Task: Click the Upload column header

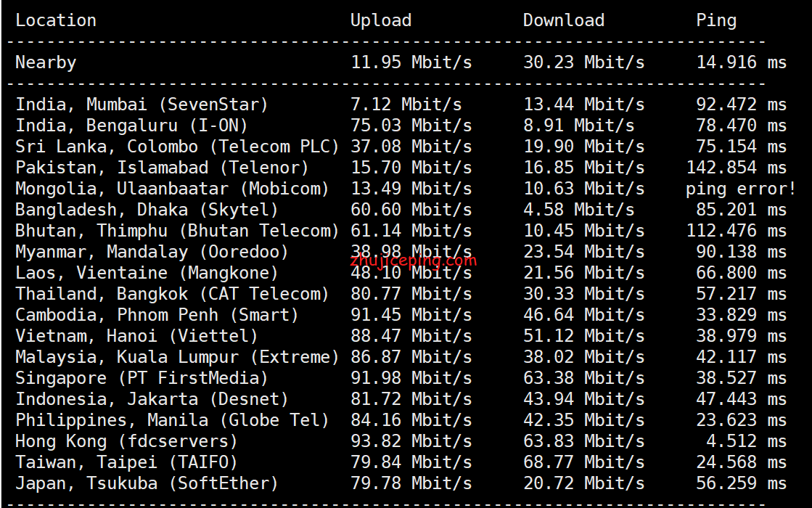Action: click(381, 20)
